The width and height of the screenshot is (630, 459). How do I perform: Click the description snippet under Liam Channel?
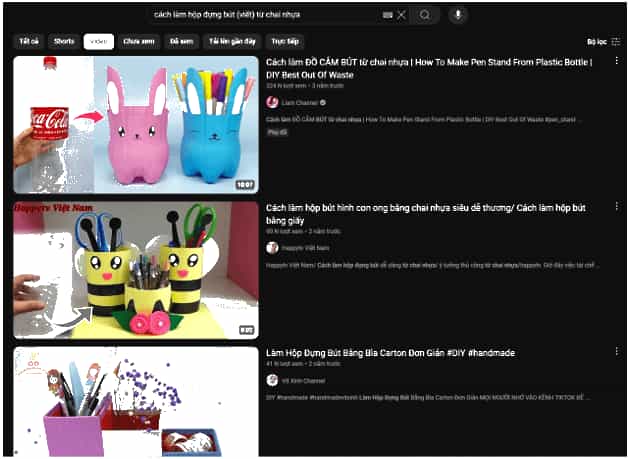coord(423,119)
